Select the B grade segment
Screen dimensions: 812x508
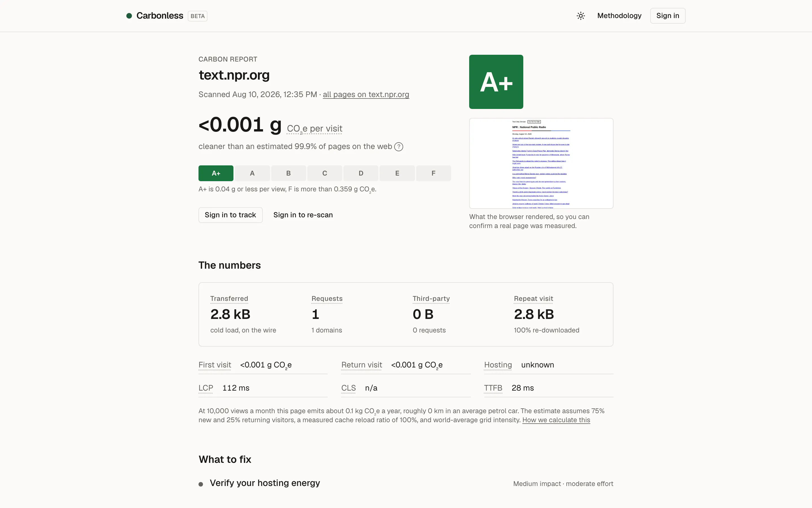click(288, 173)
